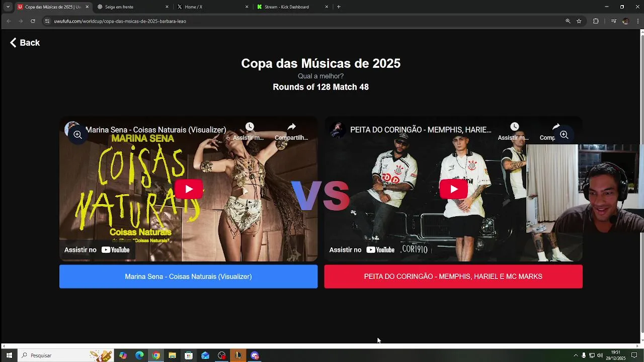Open the tab search dropdown arrow
This screenshot has width=644, height=362.
click(8, 7)
